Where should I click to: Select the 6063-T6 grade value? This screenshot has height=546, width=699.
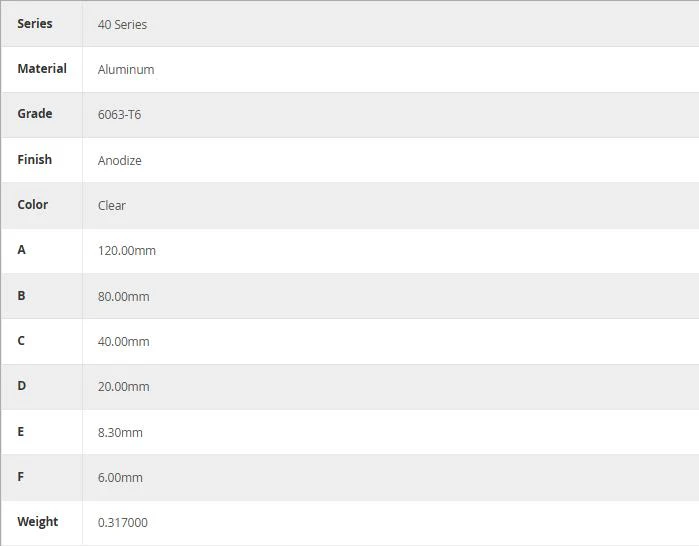pyautogui.click(x=119, y=115)
